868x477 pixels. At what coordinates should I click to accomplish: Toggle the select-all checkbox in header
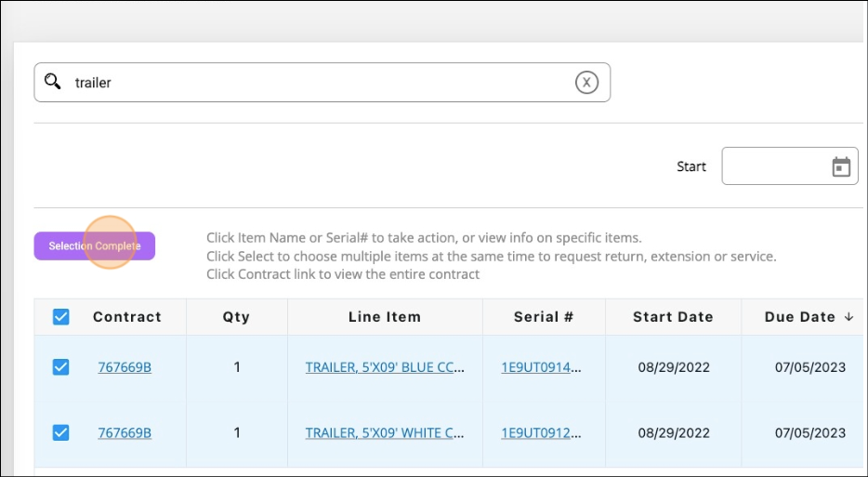point(61,317)
